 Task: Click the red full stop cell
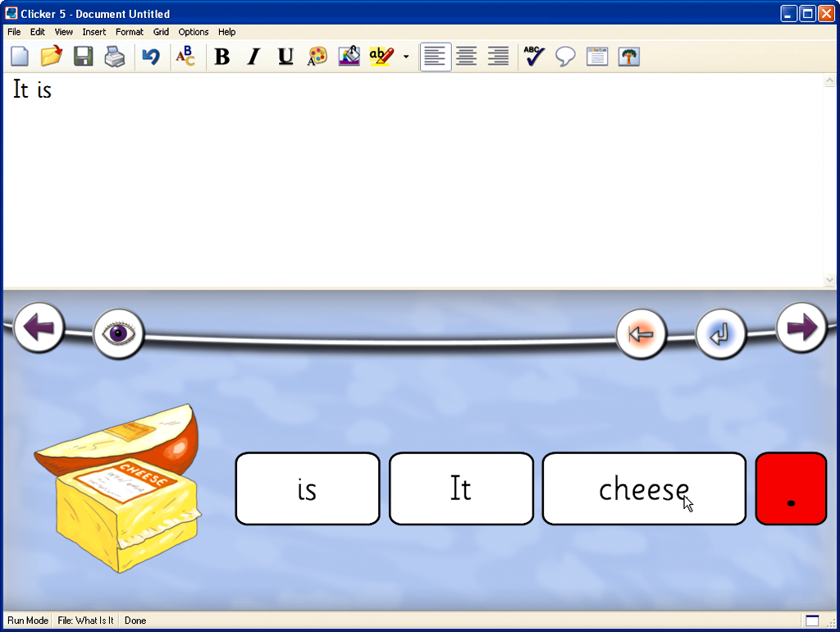(791, 488)
